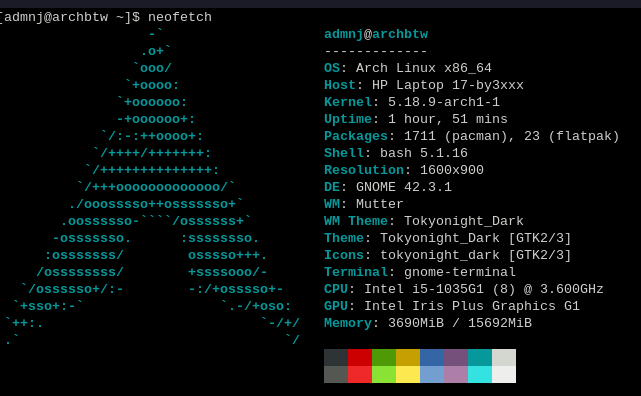Viewport: 641px width, 396px height.
Task: Click the 'Kernel' label
Action: (348, 102)
